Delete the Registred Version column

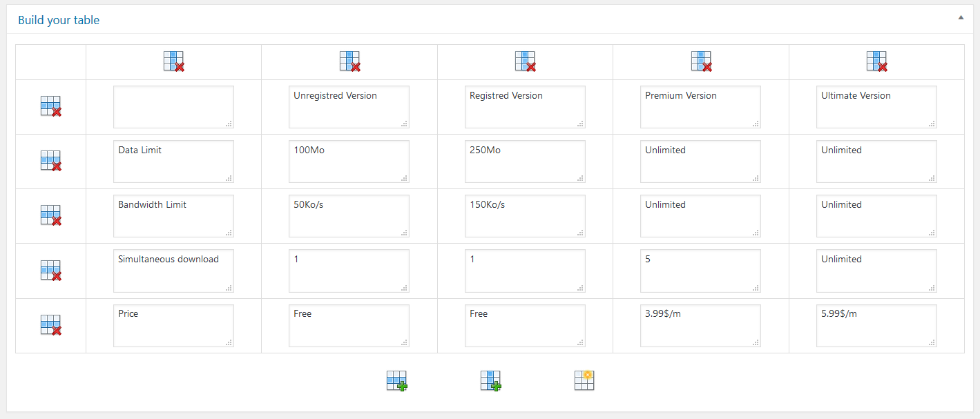pyautogui.click(x=525, y=61)
